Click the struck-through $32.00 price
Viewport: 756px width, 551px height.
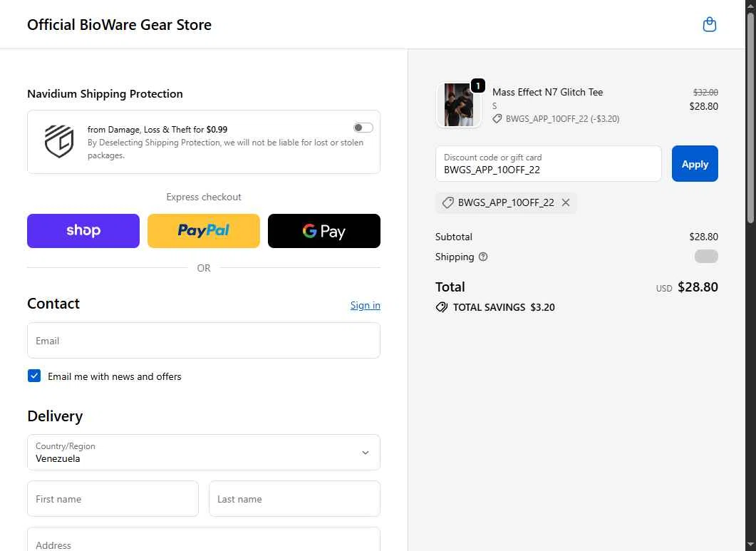[705, 92]
